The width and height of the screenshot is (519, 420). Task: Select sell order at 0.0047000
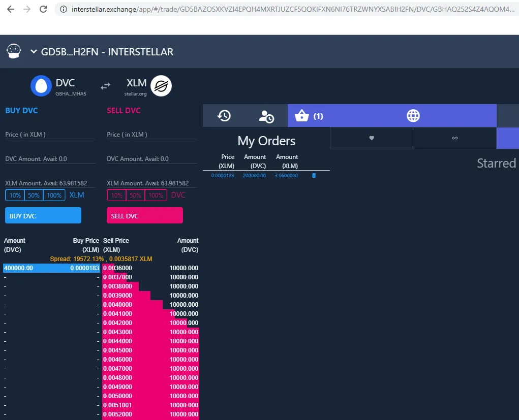(x=150, y=369)
